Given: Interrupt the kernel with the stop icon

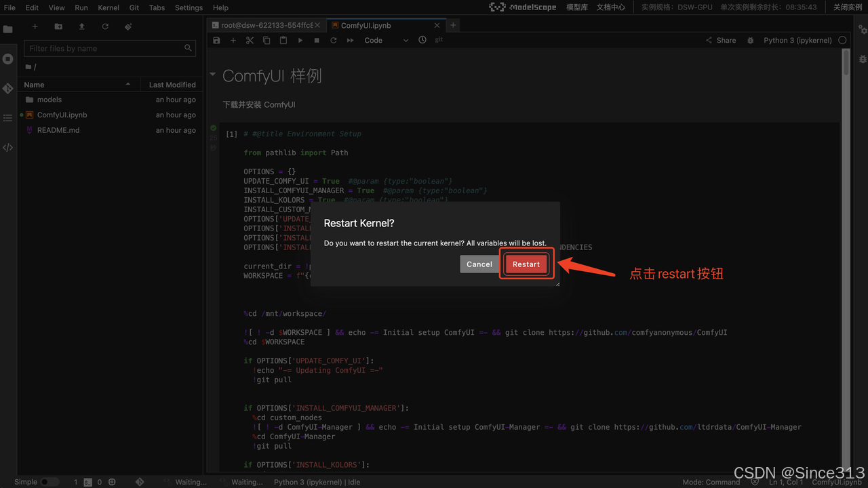Looking at the screenshot, I should coord(317,40).
